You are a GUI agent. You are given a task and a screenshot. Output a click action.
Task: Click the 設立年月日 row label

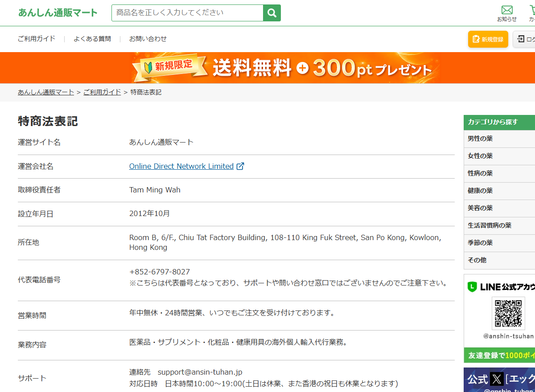[x=36, y=214]
